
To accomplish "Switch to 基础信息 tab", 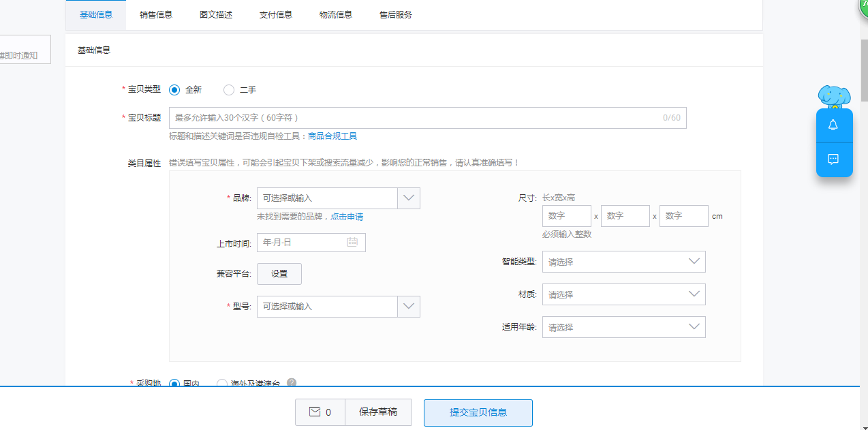I will [x=96, y=14].
